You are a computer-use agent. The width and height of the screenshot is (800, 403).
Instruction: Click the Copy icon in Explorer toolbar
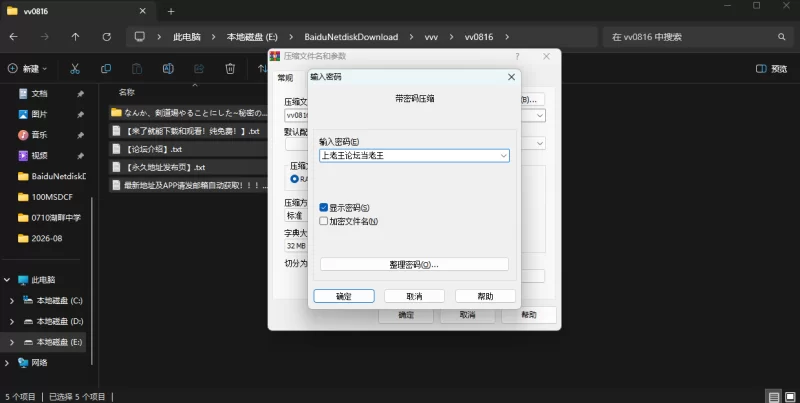(106, 68)
